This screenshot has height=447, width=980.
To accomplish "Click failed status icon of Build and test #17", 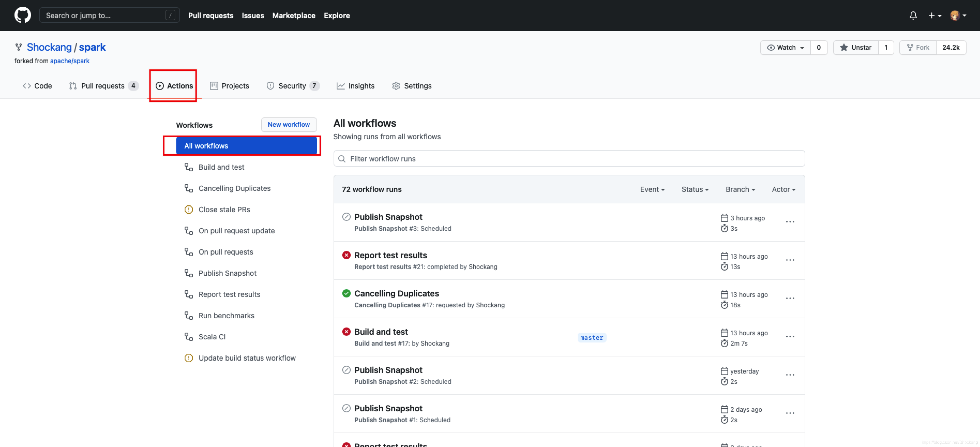I will point(346,332).
